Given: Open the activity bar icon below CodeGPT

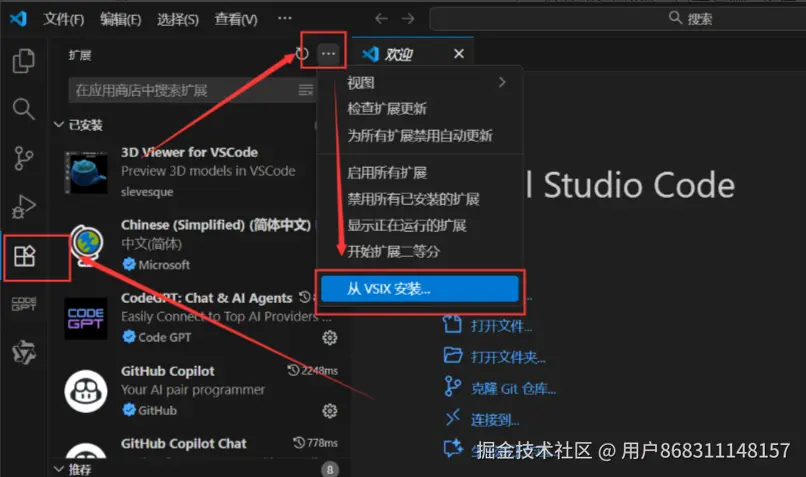Looking at the screenshot, I should [x=24, y=353].
